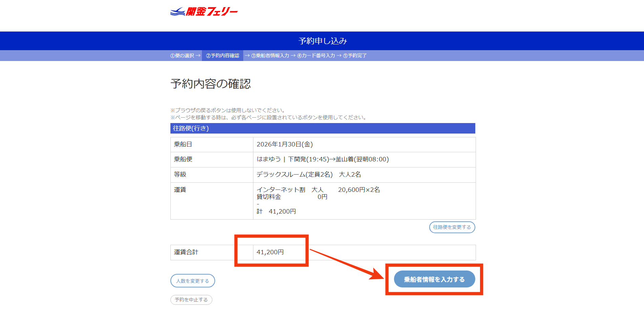
Task: Click the 20,600円×2名 adult fare text
Action: coord(359,190)
